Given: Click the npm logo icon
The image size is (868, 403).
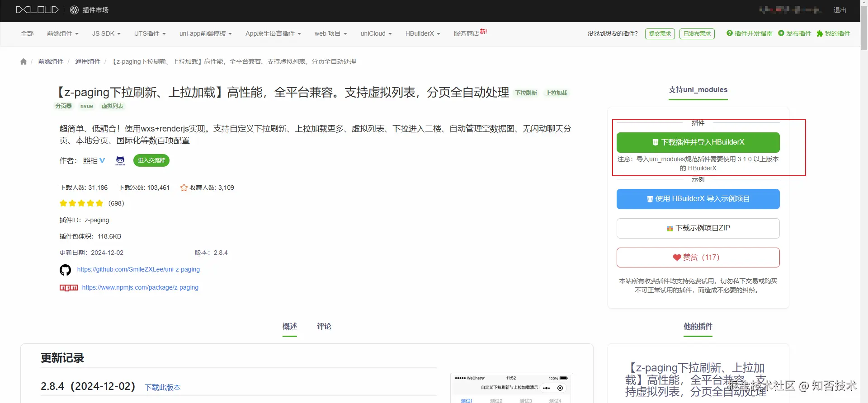Looking at the screenshot, I should click(69, 288).
